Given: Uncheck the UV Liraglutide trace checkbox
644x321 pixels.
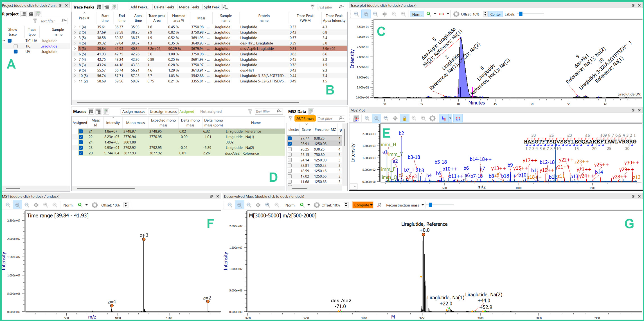Looking at the screenshot, I should [x=16, y=51].
